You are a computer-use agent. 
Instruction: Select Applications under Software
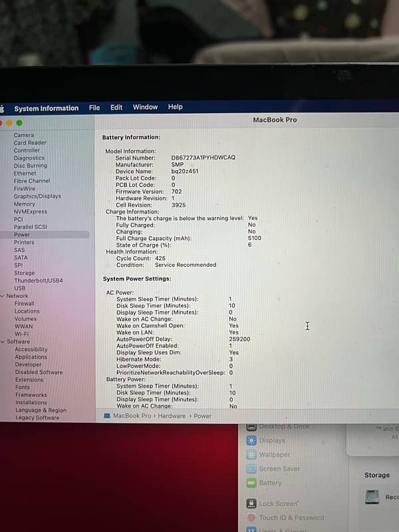(31, 357)
